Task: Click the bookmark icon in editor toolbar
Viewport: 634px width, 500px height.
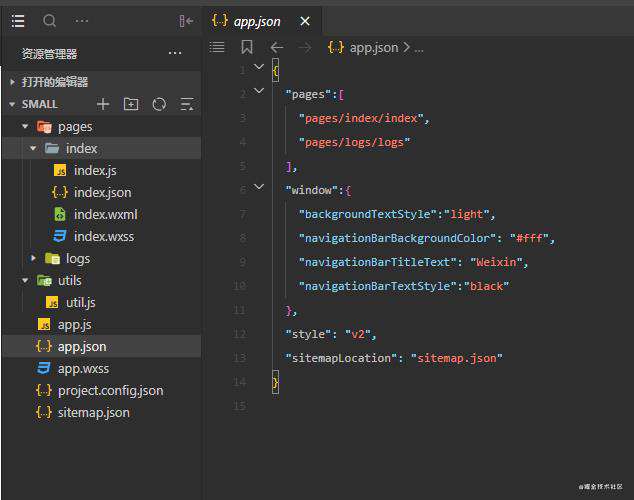Action: click(x=247, y=47)
